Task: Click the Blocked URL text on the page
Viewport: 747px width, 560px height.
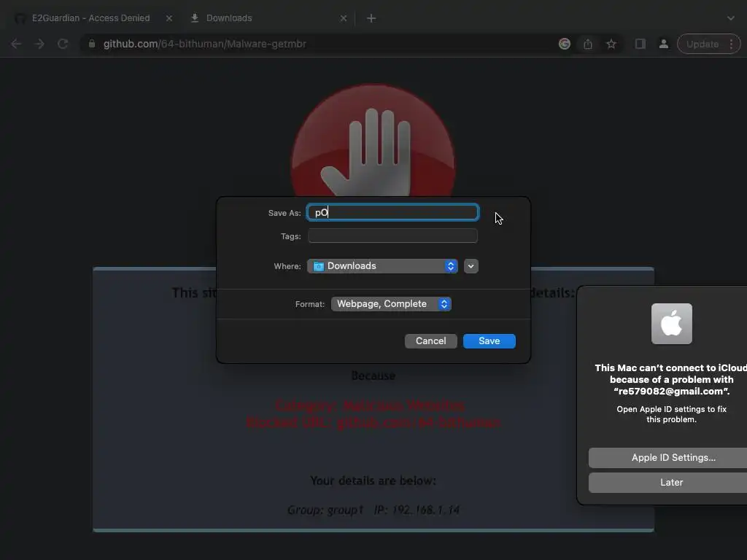Action: pyautogui.click(x=373, y=422)
